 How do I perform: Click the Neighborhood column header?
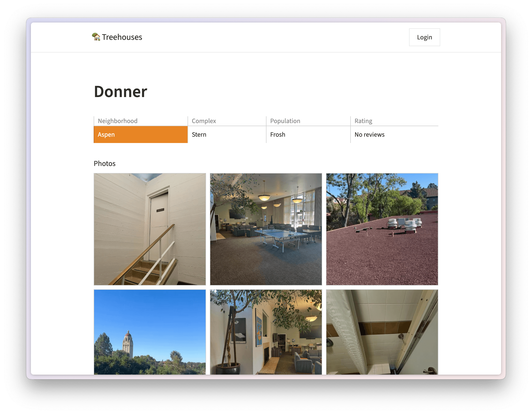pyautogui.click(x=117, y=121)
